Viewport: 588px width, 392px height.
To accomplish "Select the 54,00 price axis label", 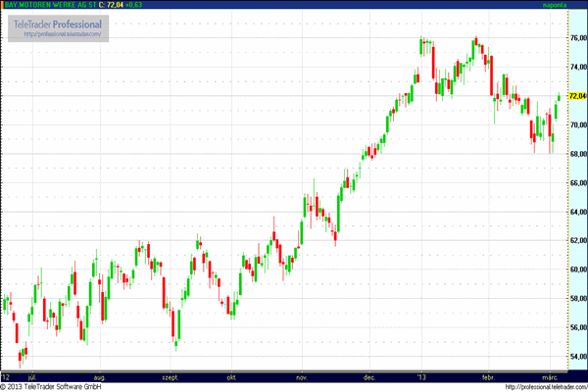I will pyautogui.click(x=576, y=356).
